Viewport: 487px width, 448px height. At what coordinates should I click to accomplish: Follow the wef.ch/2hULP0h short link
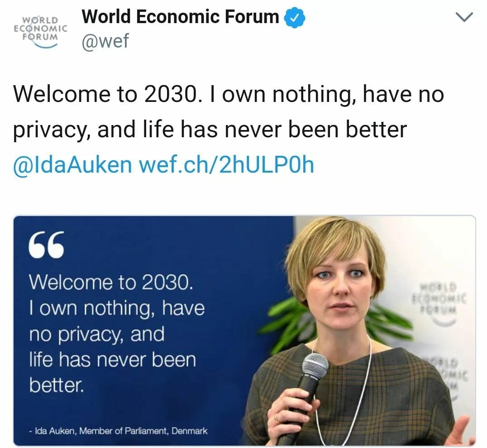[x=226, y=166]
